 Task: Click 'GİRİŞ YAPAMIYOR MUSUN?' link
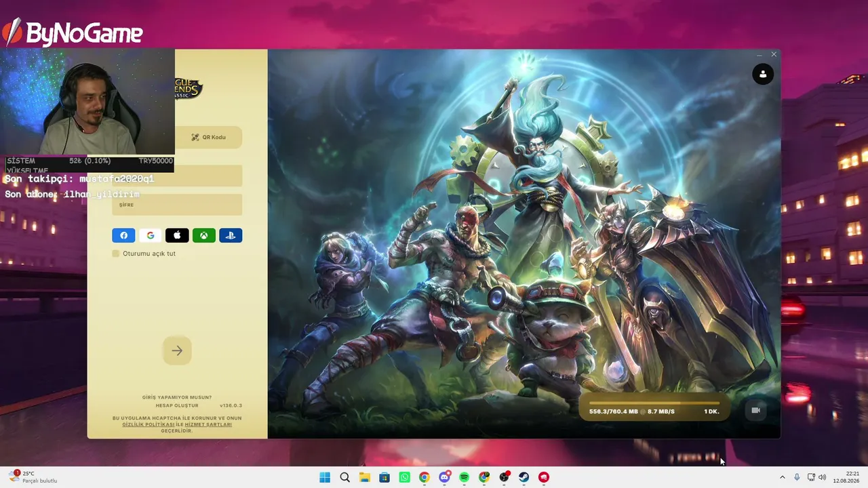(177, 397)
